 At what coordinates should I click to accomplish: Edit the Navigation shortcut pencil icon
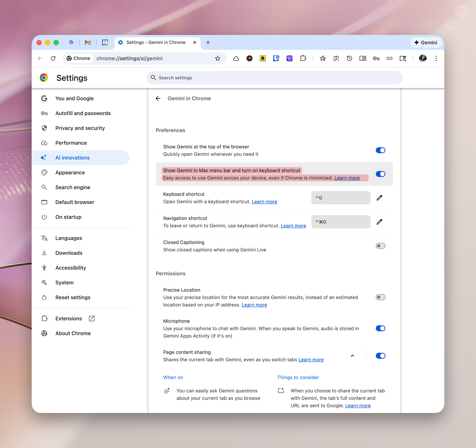click(x=379, y=222)
